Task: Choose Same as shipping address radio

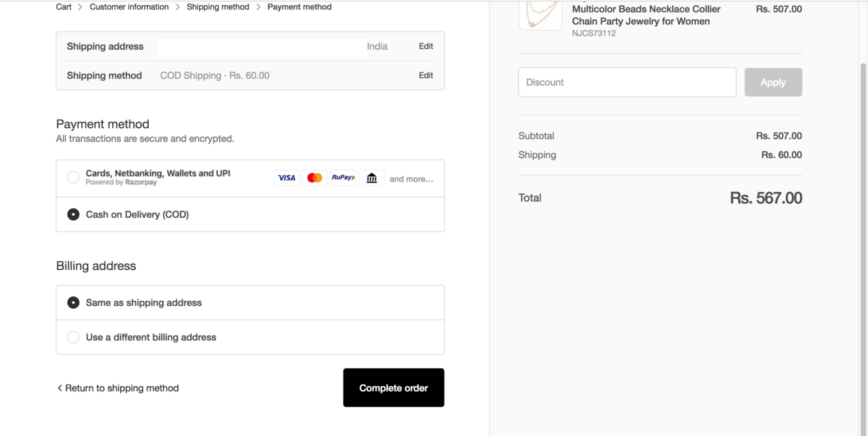Action: tap(73, 303)
